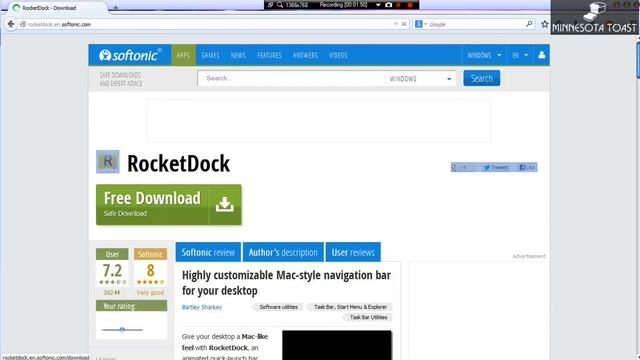Click the review headline text
This screenshot has width=640, height=360.
click(x=286, y=282)
